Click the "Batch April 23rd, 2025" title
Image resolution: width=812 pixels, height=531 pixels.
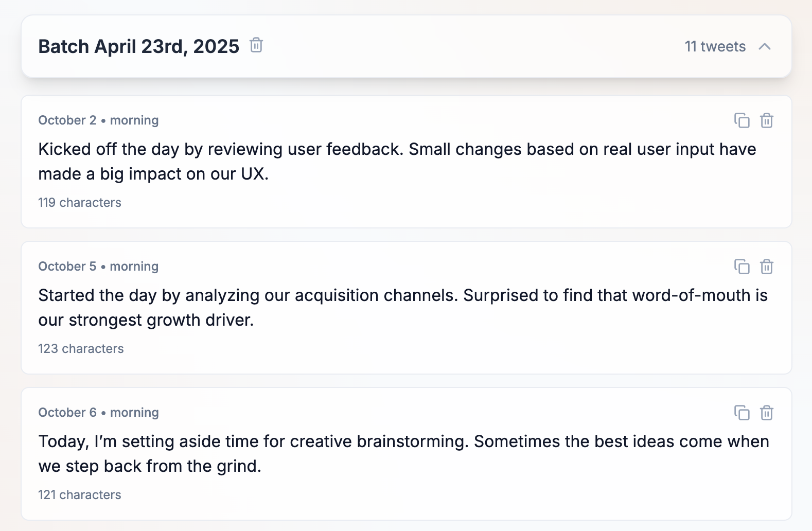[138, 47]
